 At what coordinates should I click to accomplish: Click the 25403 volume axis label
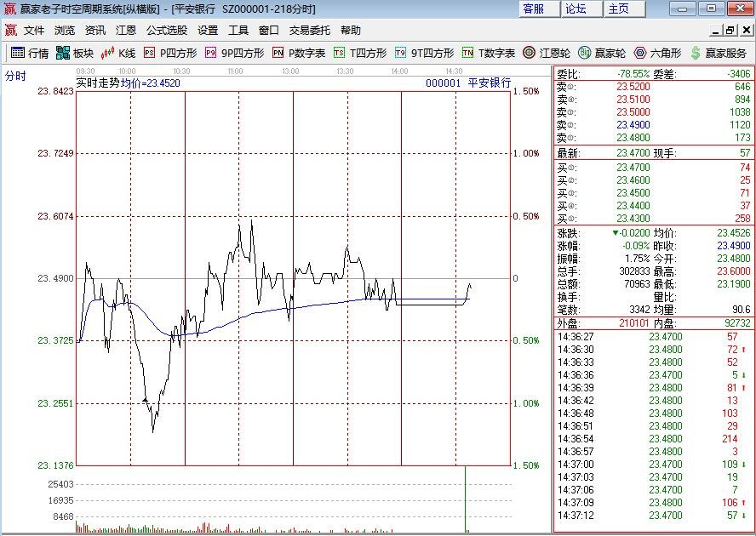[60, 484]
